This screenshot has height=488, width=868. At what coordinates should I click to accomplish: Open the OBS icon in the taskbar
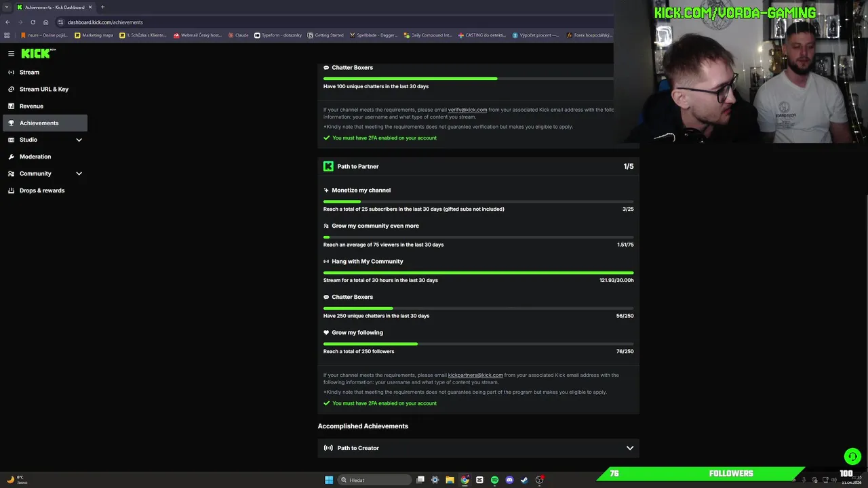[x=539, y=480]
